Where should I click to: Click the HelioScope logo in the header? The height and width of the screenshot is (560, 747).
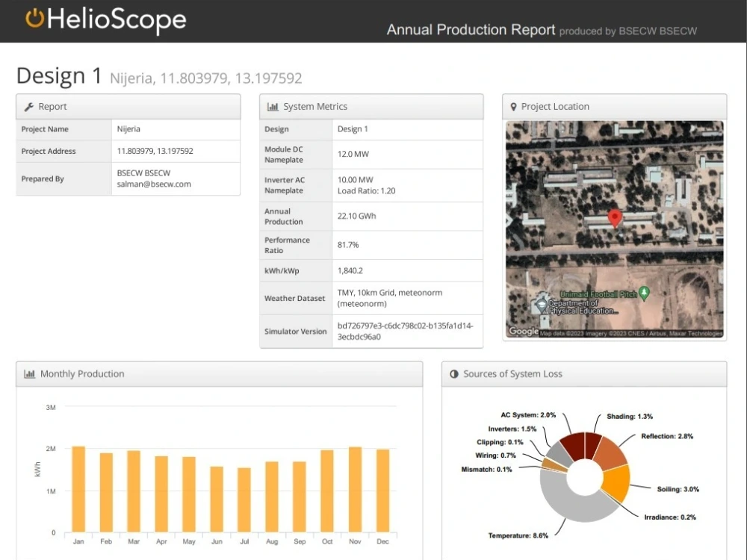pyautogui.click(x=105, y=21)
